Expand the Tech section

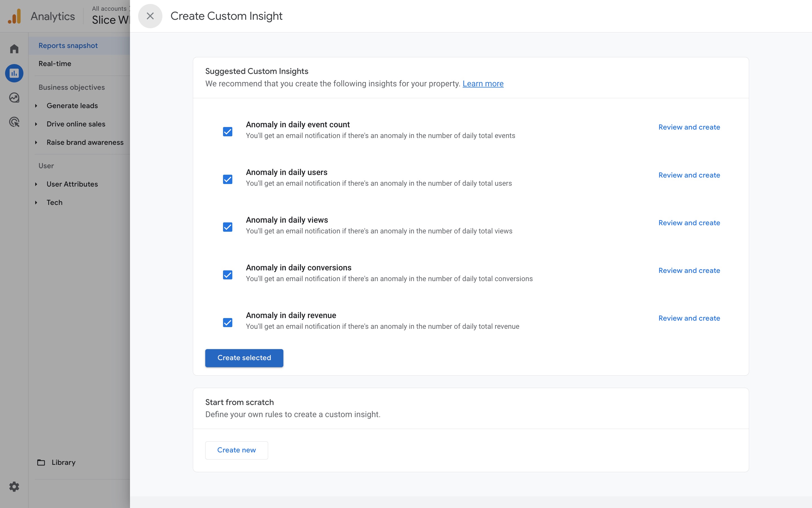pyautogui.click(x=36, y=202)
